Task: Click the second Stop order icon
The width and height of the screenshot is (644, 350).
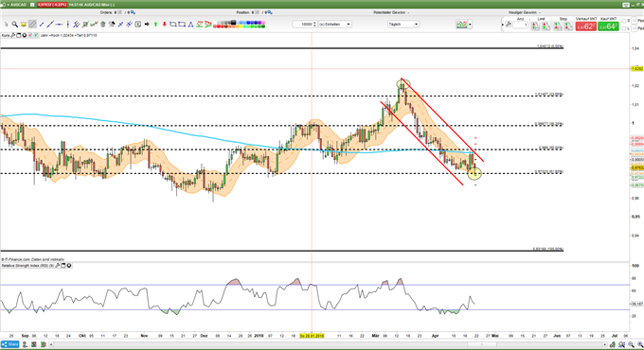Action: (x=568, y=26)
